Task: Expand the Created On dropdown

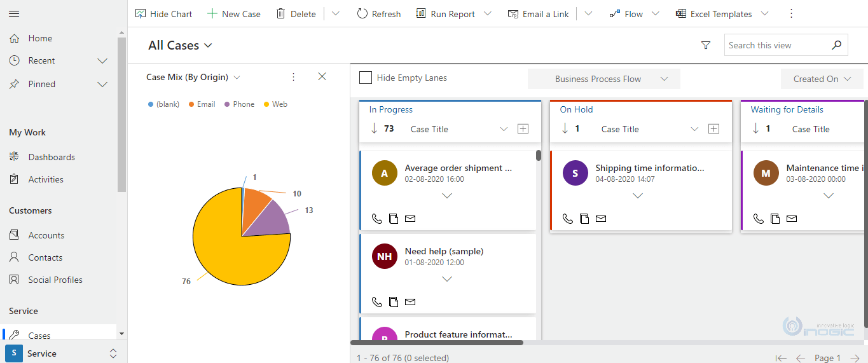Action: pos(822,79)
